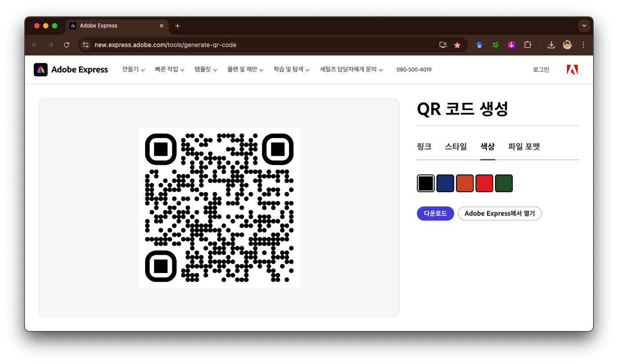The width and height of the screenshot is (618, 364).
Task: Expand the 세일즈 담당자에게 문의 menu
Action: [351, 70]
